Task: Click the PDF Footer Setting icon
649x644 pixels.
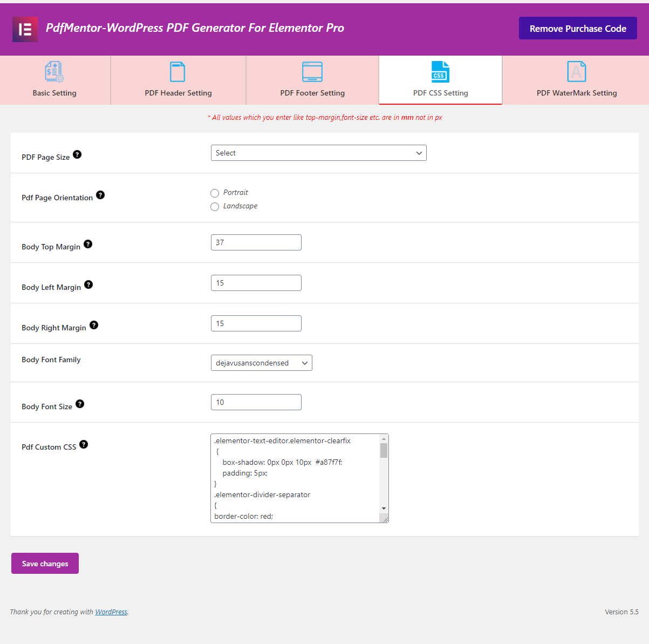Action: (x=312, y=71)
